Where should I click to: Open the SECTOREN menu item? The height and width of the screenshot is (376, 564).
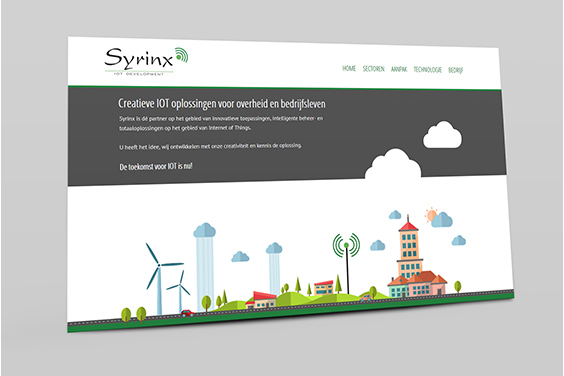(x=373, y=69)
